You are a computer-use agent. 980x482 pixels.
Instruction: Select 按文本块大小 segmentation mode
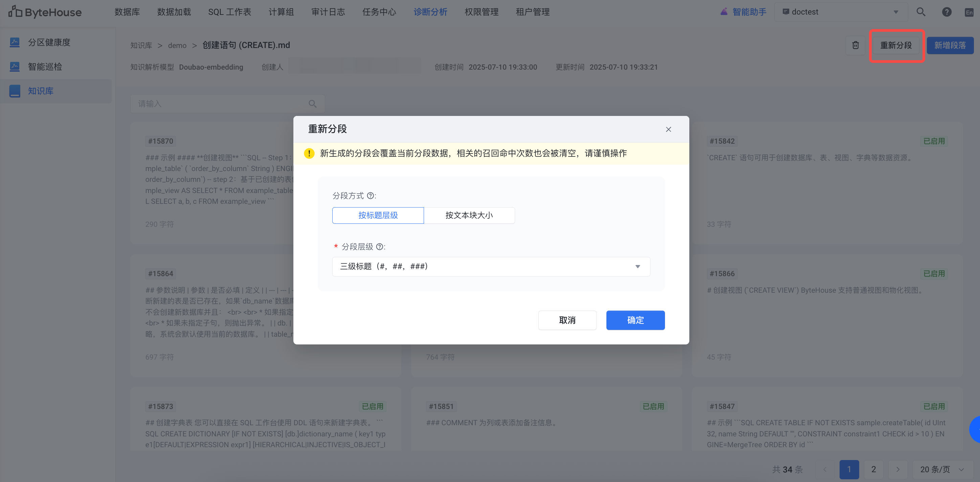(469, 216)
